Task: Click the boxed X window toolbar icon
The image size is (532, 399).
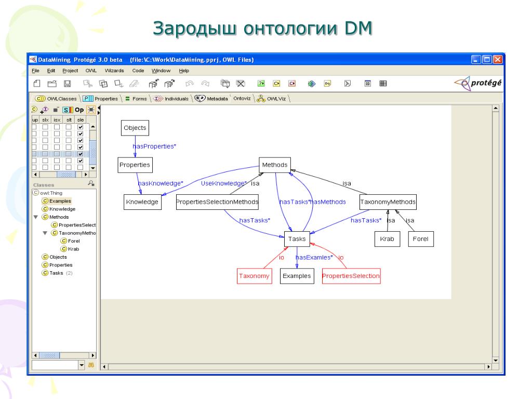Action: point(367,84)
